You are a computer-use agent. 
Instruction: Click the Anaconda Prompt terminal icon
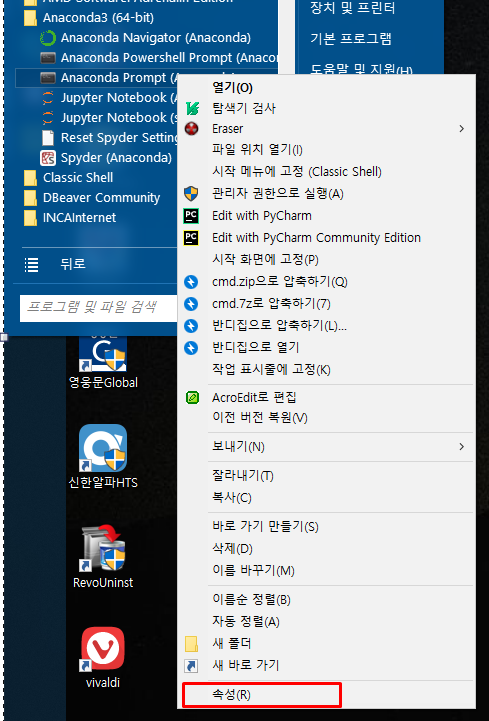click(x=48, y=78)
